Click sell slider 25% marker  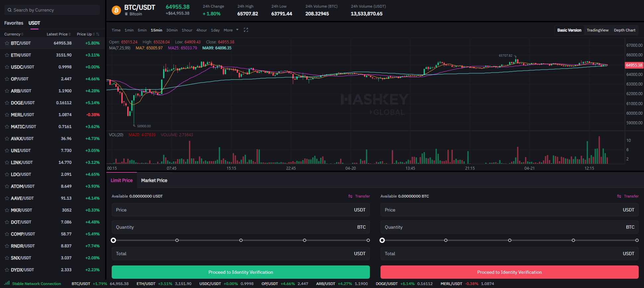446,240
